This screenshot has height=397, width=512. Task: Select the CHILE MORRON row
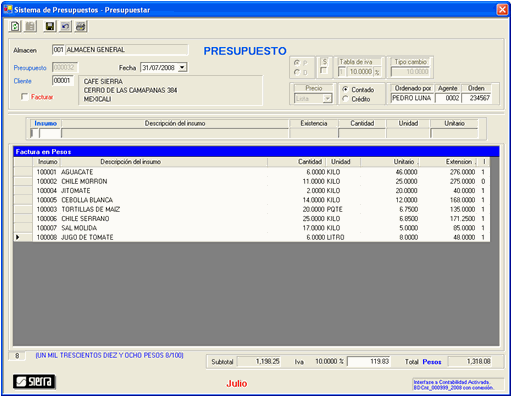(x=252, y=181)
